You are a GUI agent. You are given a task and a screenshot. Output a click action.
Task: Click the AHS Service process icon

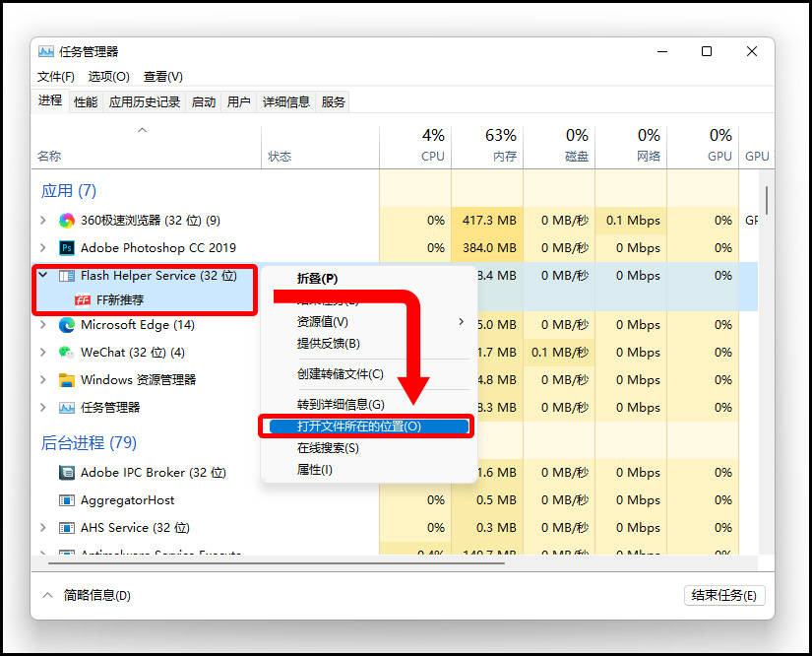coord(67,528)
